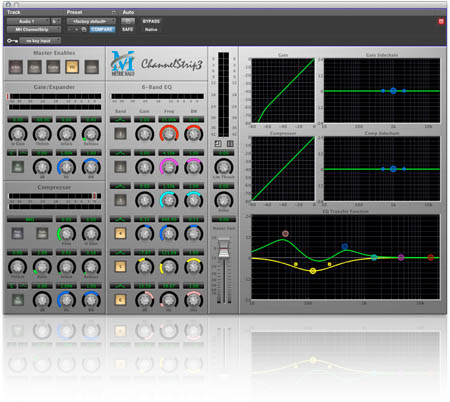
Task: Select the pink band 6 node in EQ graph
Action: click(285, 233)
